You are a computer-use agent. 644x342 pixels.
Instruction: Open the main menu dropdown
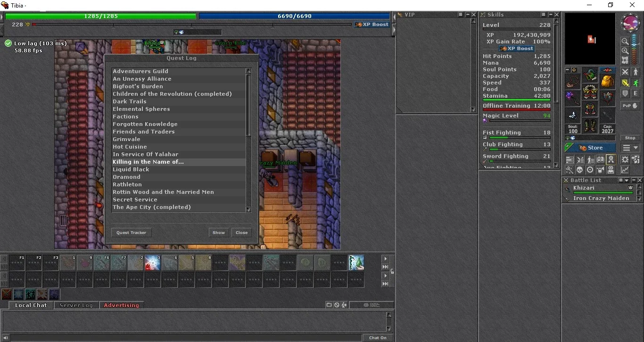pos(630,148)
